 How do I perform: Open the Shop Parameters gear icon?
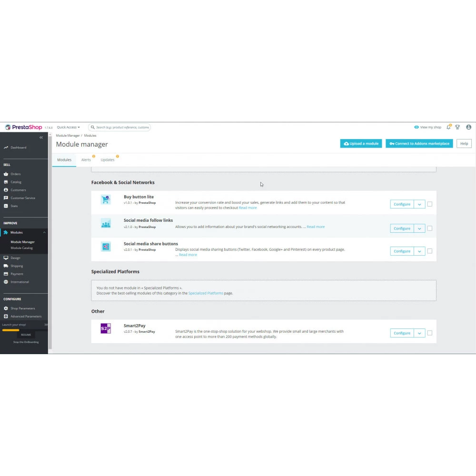(6, 308)
